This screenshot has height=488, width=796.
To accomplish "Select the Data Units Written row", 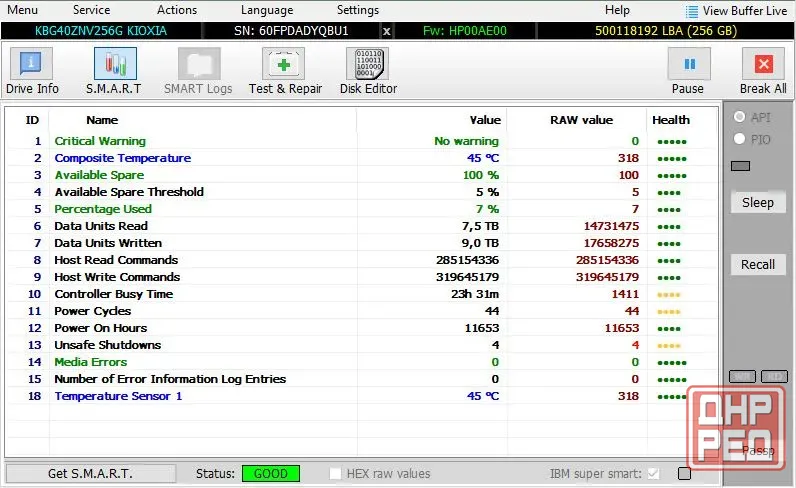I will point(361,243).
